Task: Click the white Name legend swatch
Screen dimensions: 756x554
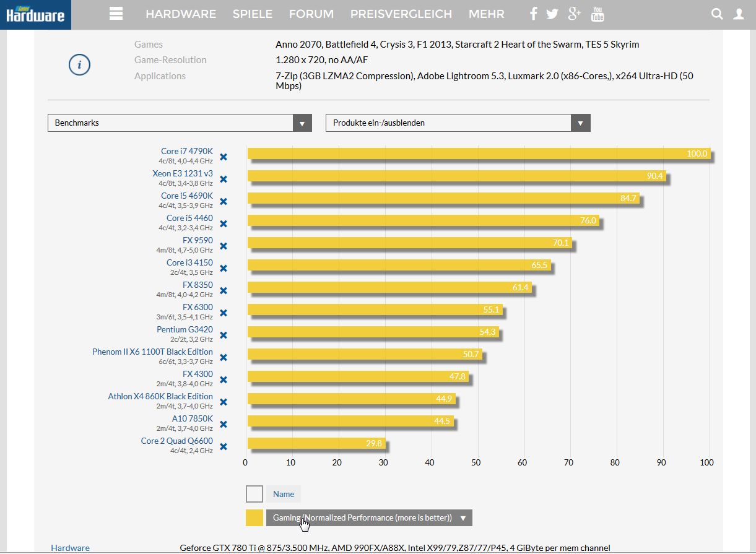Action: (254, 494)
